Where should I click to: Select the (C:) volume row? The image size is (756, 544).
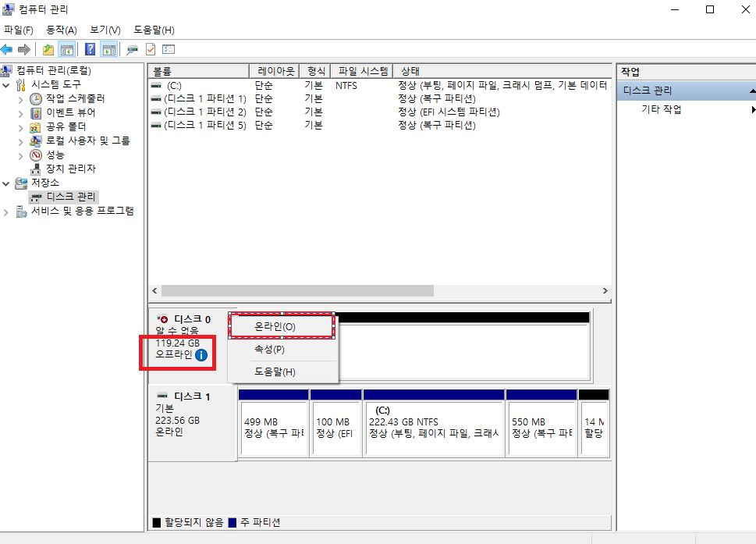pos(380,85)
